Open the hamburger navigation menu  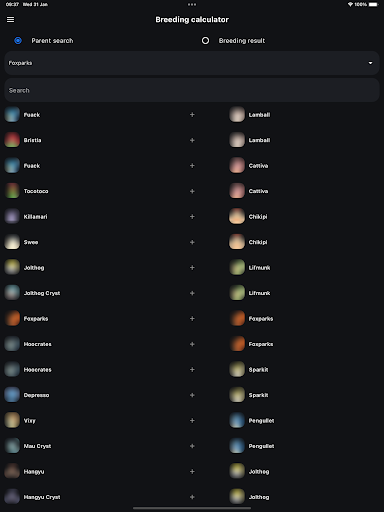(x=10, y=20)
